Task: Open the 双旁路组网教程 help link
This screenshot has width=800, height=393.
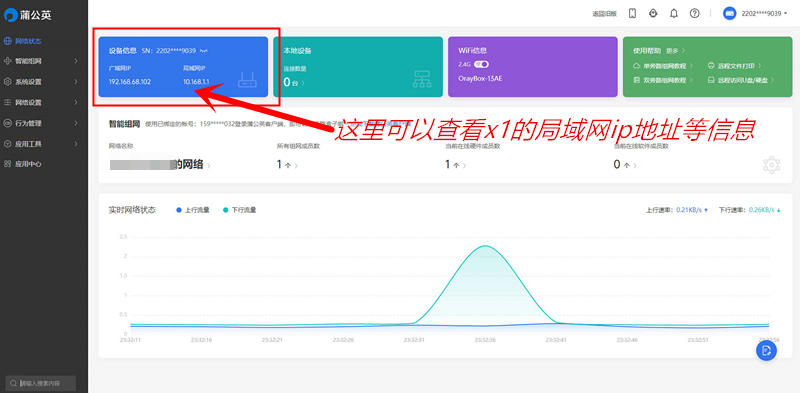Action: 663,80
